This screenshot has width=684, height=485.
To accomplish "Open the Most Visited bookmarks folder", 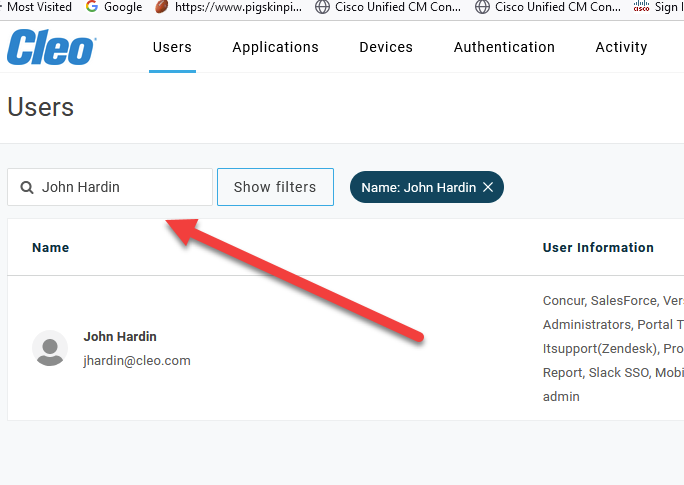I will (x=38, y=7).
